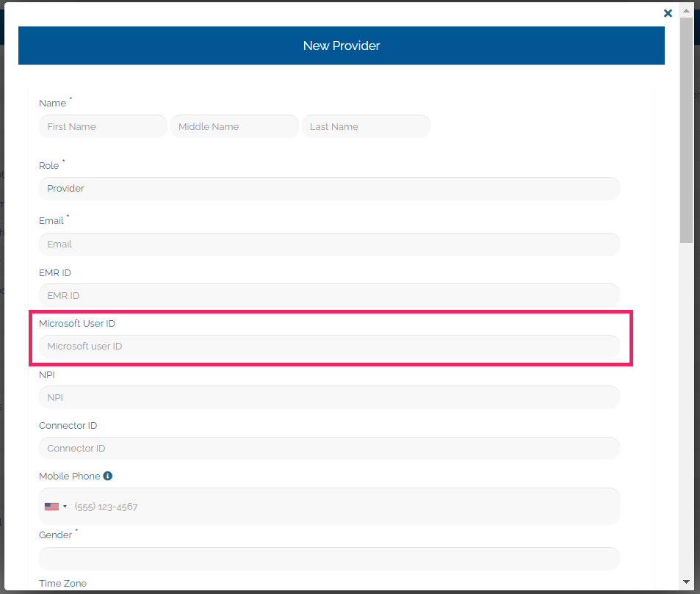This screenshot has width=700, height=594.
Task: Click into the Middle Name field
Action: coord(234,126)
